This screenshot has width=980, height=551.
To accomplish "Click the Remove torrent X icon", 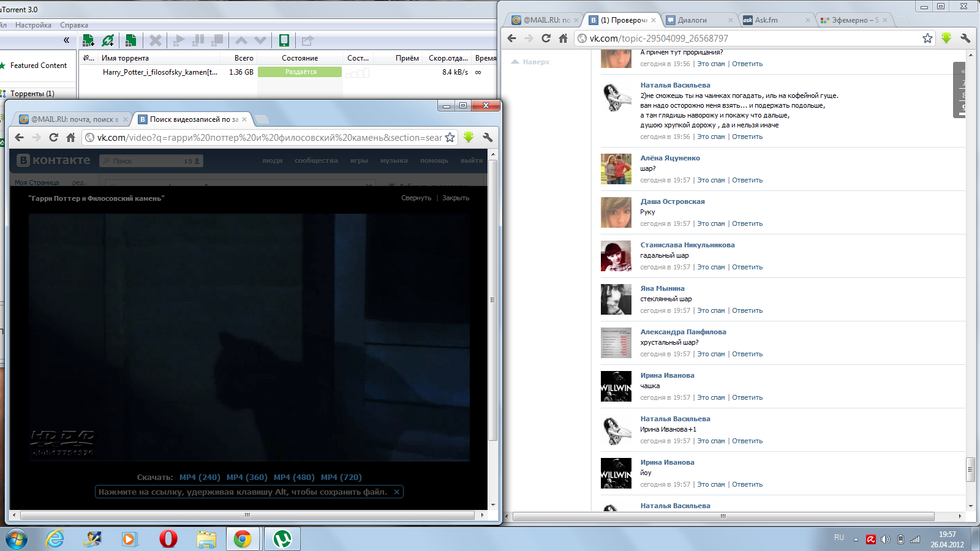I will tap(156, 40).
